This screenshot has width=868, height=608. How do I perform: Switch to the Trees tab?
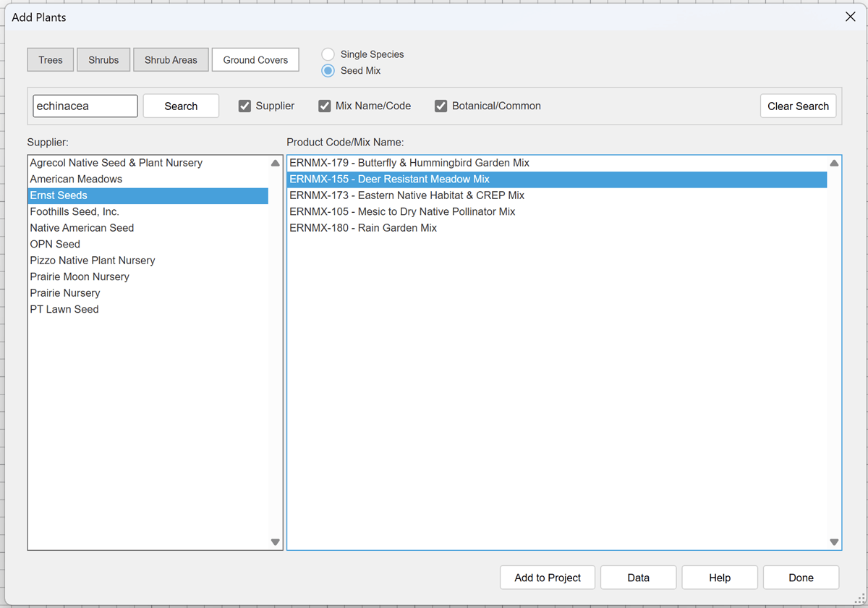(x=51, y=60)
